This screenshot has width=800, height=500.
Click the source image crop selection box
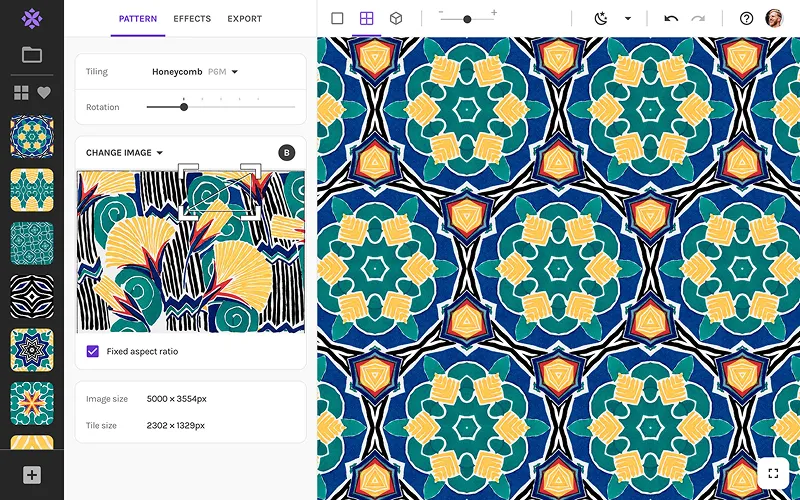click(x=219, y=192)
